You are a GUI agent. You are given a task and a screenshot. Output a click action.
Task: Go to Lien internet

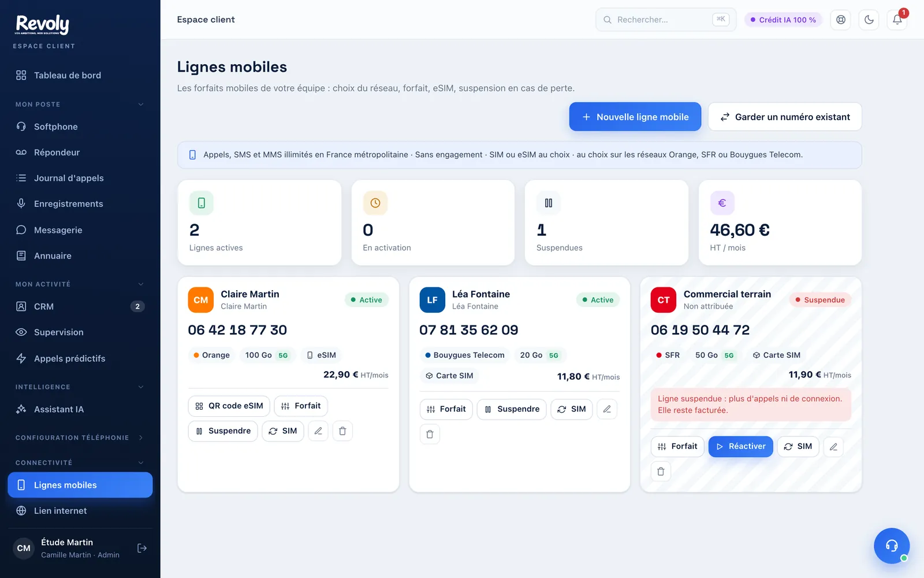point(80,511)
